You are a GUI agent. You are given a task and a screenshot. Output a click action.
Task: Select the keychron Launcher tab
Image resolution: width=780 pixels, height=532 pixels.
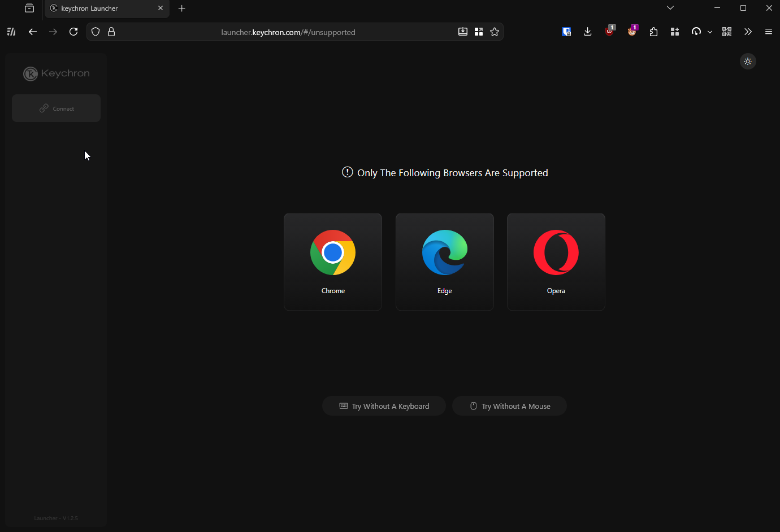click(x=107, y=8)
